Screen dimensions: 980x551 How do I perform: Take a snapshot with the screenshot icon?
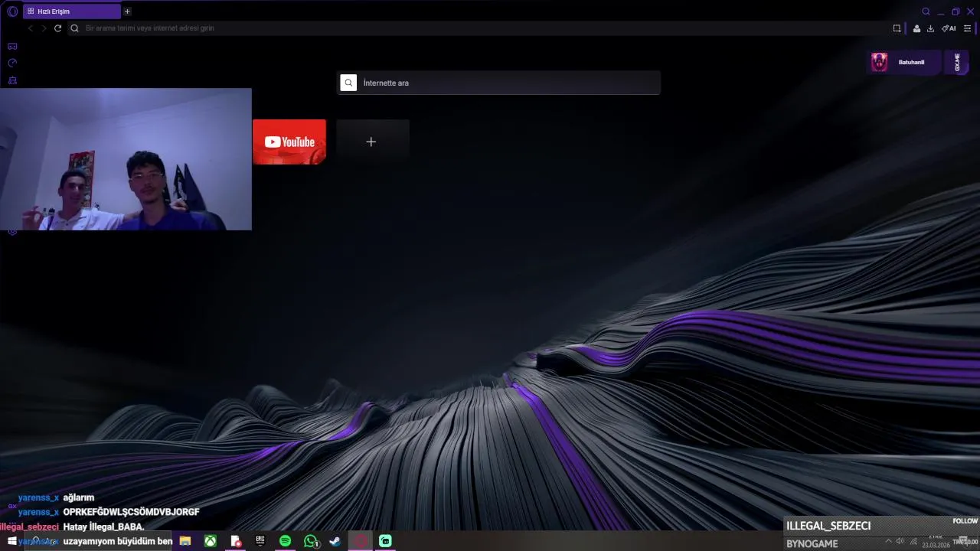click(897, 28)
